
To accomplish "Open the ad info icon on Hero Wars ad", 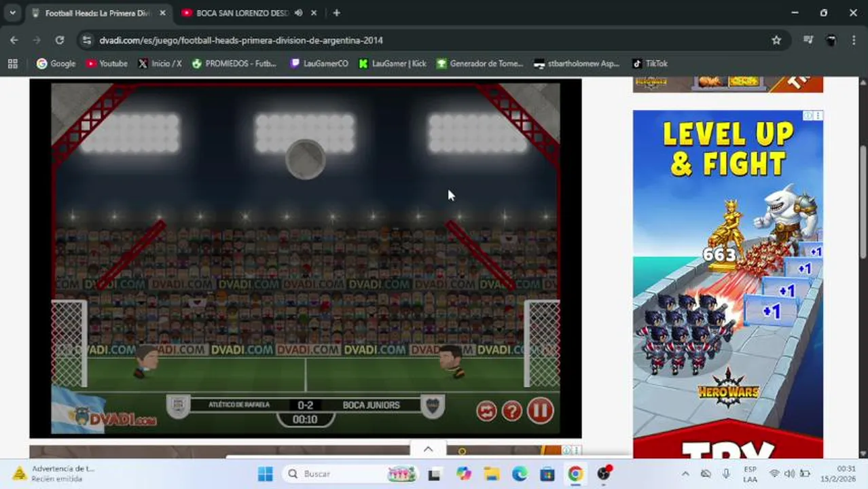I will coord(808,115).
